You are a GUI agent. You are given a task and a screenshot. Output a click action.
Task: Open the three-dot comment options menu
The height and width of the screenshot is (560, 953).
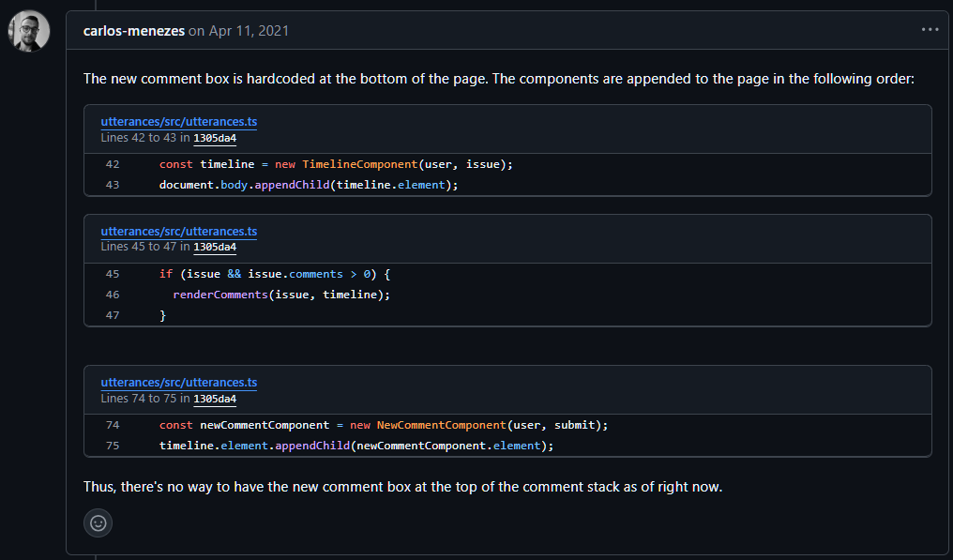(930, 30)
